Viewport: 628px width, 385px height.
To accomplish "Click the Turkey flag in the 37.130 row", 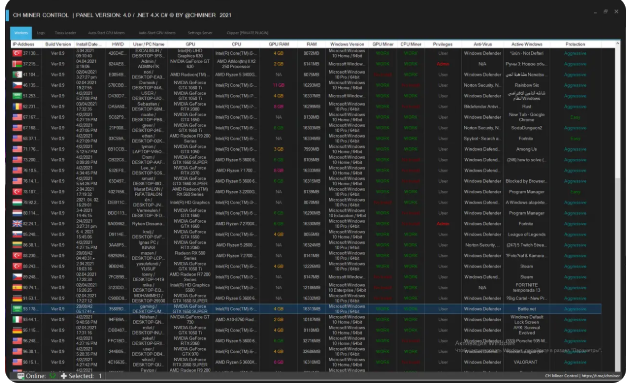I will tap(17, 53).
